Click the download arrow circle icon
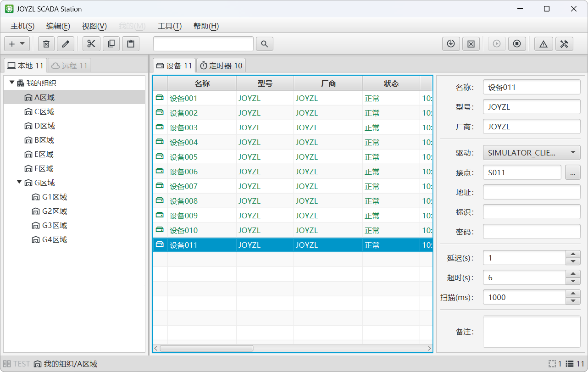 [451, 44]
